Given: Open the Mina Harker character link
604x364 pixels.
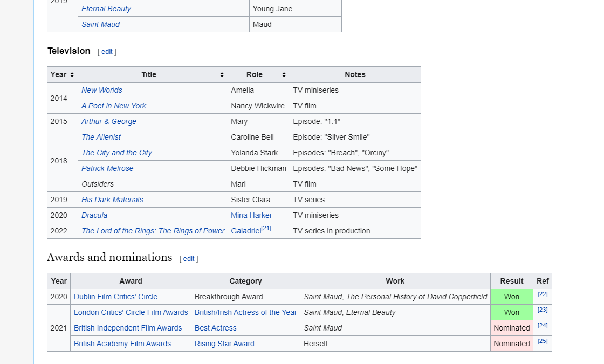Looking at the screenshot, I should 251,215.
